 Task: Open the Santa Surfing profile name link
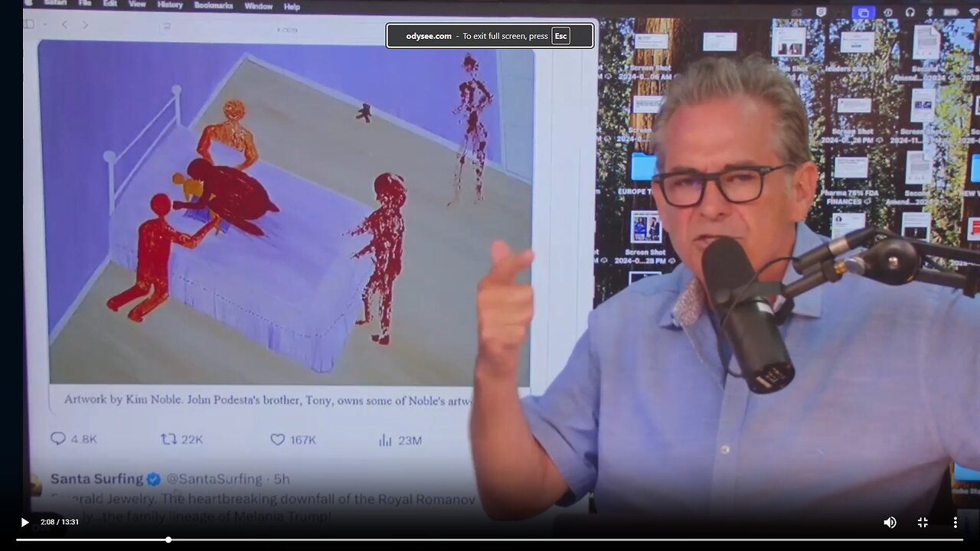tap(96, 479)
